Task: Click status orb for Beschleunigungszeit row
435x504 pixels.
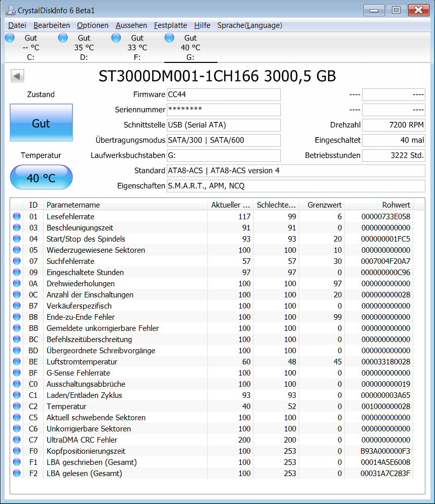Action: (17, 227)
